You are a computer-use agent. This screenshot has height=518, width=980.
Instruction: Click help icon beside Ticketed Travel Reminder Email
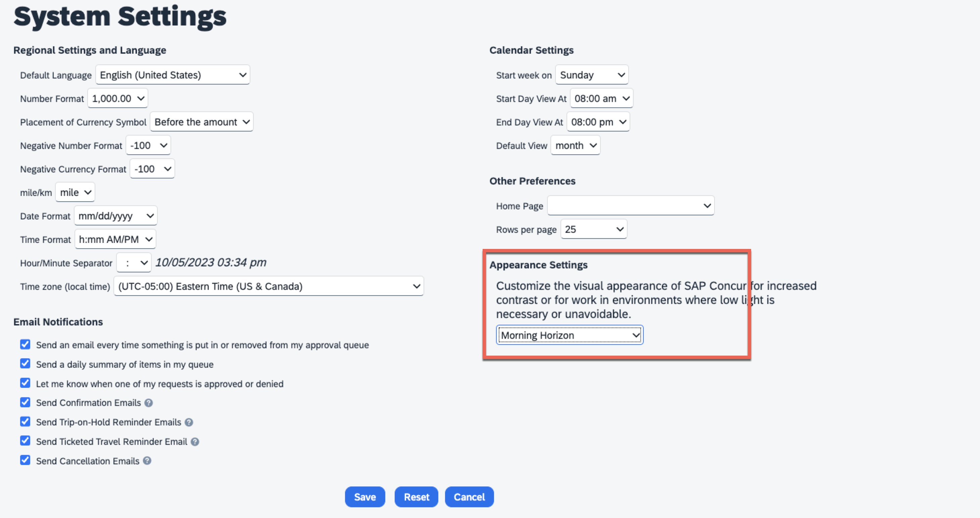tap(195, 442)
